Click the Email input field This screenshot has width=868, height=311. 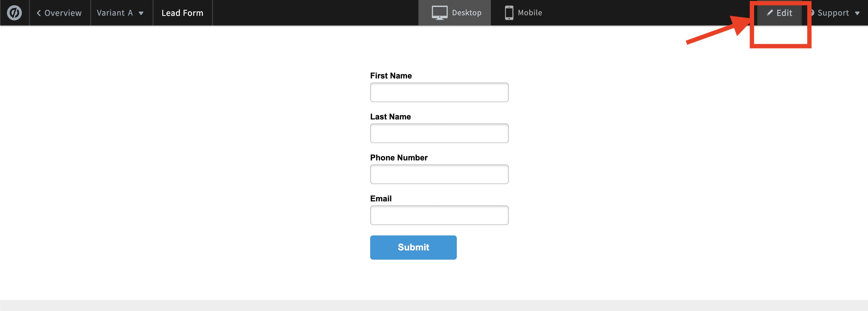pyautogui.click(x=439, y=216)
